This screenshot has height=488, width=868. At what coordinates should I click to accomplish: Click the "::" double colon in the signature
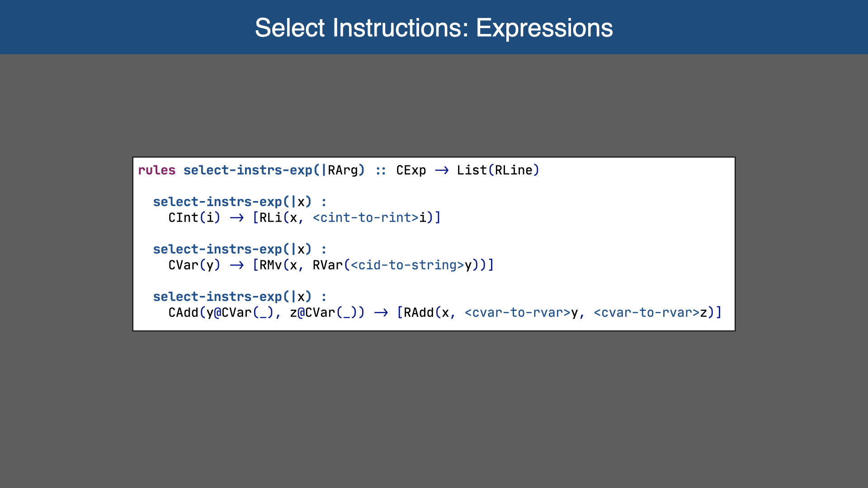[381, 170]
